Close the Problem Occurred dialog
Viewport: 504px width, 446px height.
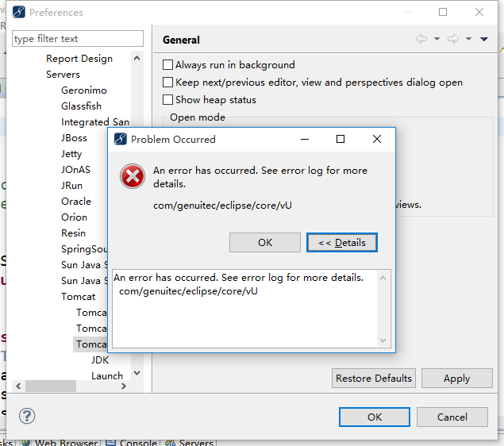(377, 139)
